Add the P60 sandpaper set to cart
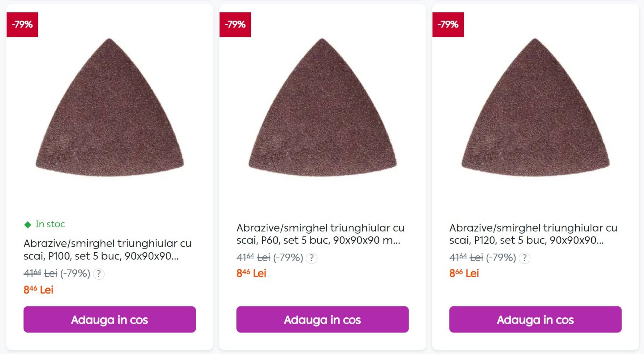 click(323, 319)
